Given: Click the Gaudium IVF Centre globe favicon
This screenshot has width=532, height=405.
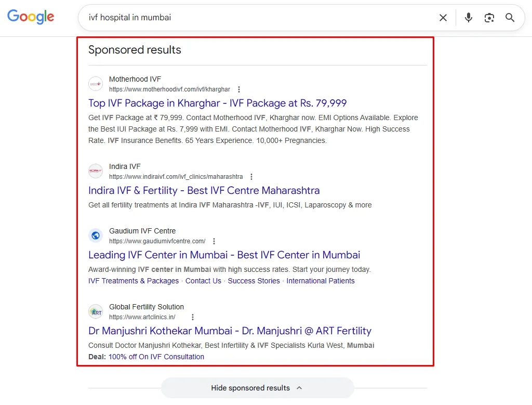Looking at the screenshot, I should point(96,236).
